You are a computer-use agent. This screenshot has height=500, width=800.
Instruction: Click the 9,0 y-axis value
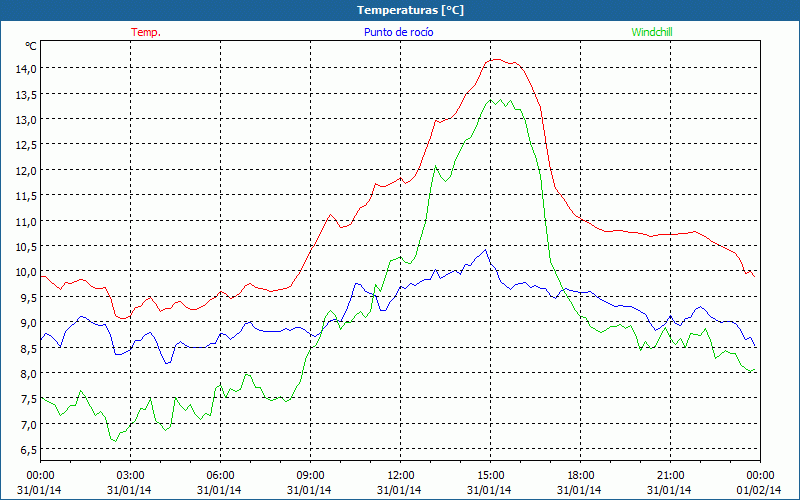click(x=28, y=323)
